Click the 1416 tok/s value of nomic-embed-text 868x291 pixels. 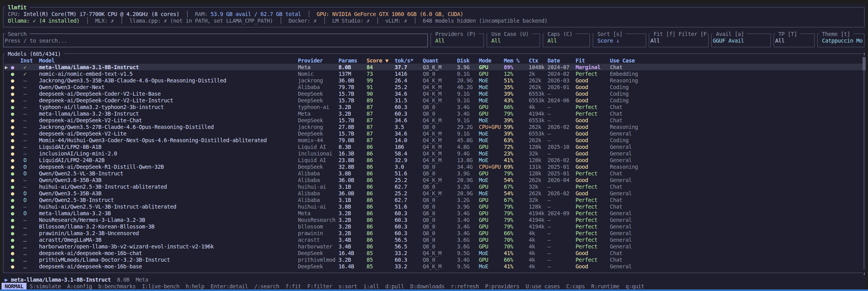[x=401, y=74]
